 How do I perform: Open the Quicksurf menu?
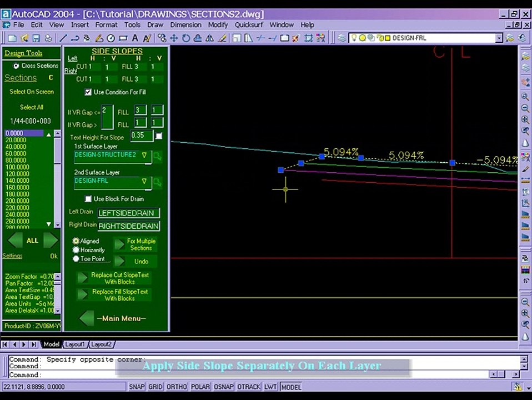249,25
